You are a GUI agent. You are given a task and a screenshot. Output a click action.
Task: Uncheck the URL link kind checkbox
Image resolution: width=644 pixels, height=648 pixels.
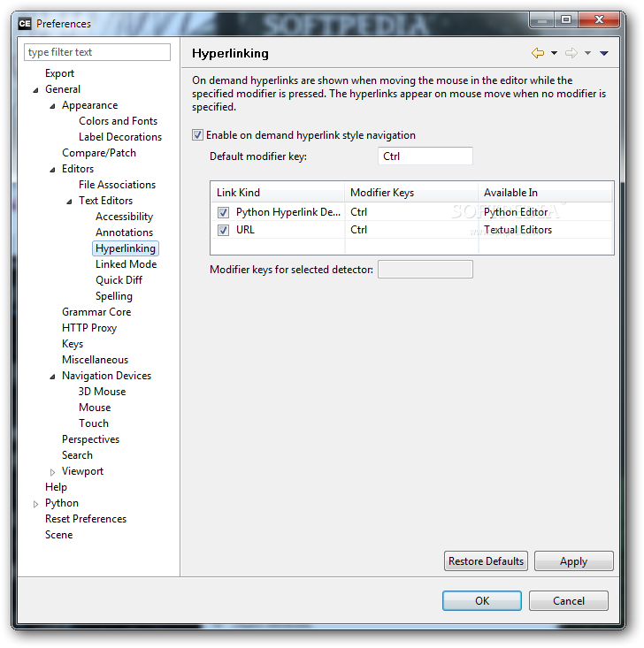(223, 230)
